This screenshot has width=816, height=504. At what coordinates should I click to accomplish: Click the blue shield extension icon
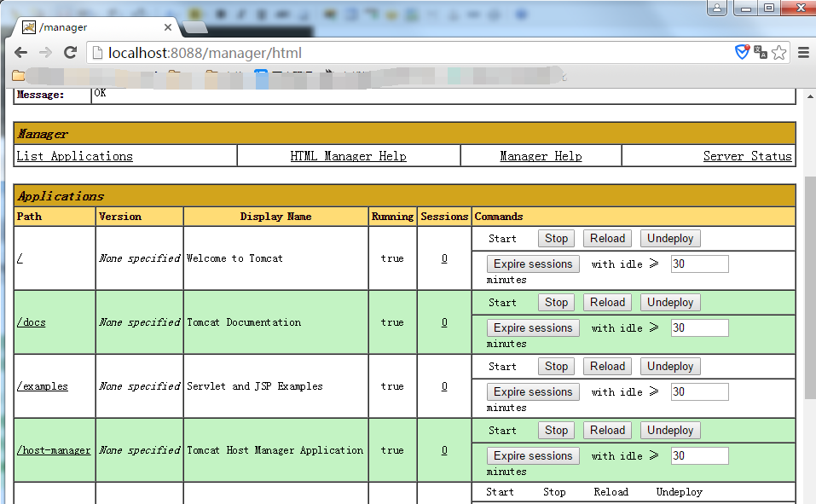click(742, 52)
